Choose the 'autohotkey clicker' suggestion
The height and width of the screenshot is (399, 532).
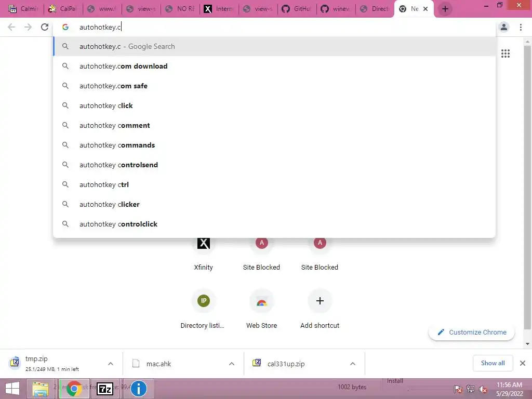pyautogui.click(x=274, y=204)
